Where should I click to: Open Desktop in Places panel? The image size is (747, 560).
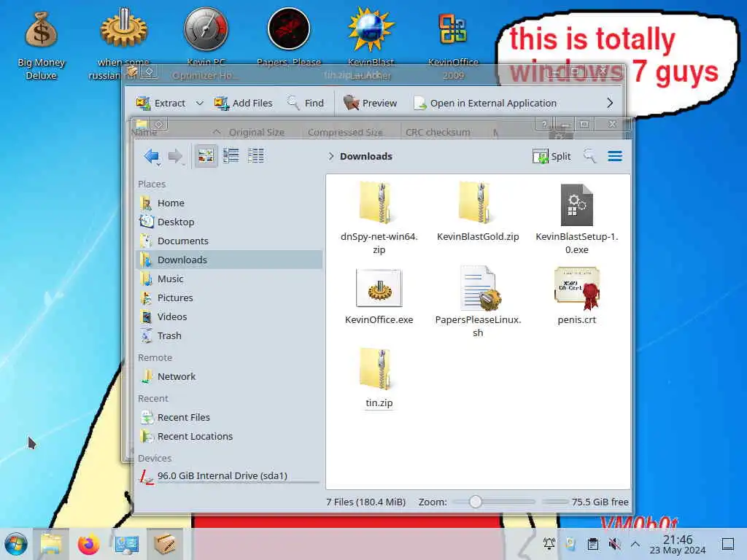[x=229, y=222]
